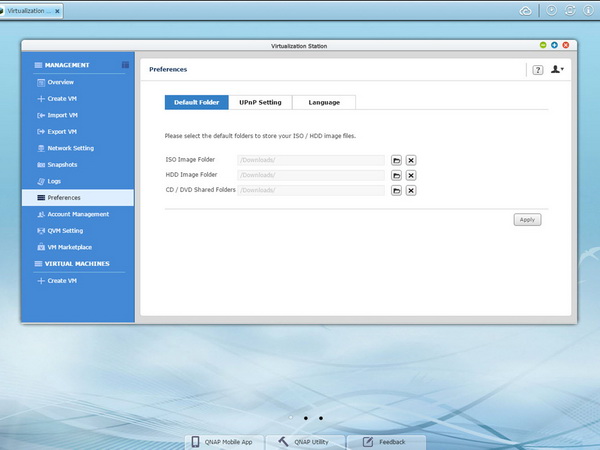Select the Virtualization tab in top bar
Image resolution: width=600 pixels, height=450 pixels.
click(x=29, y=11)
